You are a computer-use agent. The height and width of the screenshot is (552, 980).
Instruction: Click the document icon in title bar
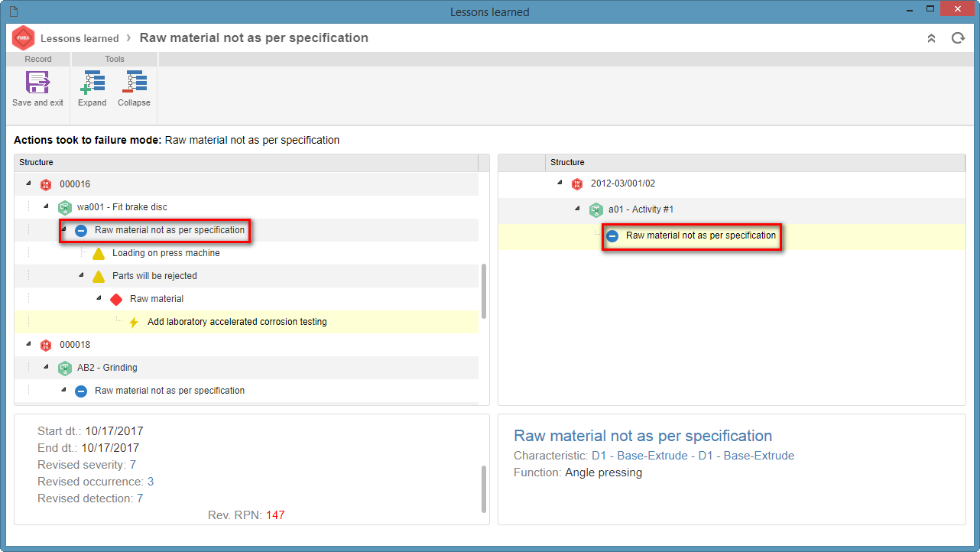click(13, 11)
